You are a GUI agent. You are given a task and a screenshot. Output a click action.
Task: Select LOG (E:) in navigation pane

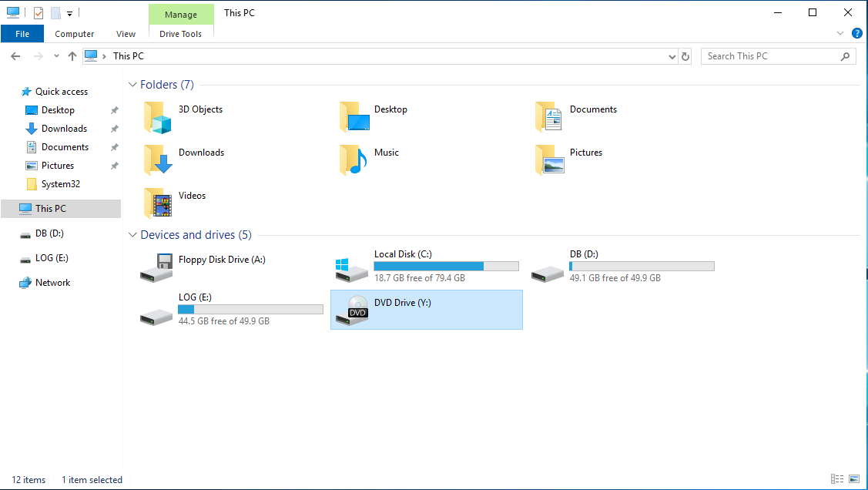pos(52,258)
